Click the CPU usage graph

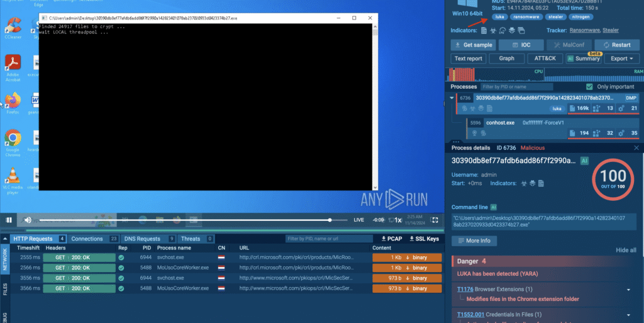coord(496,74)
